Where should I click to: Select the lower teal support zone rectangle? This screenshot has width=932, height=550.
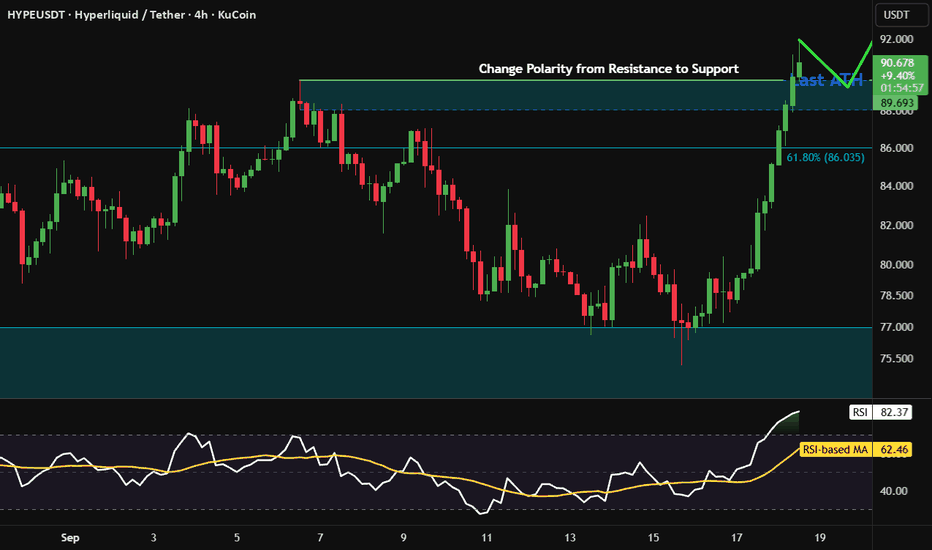(436, 362)
